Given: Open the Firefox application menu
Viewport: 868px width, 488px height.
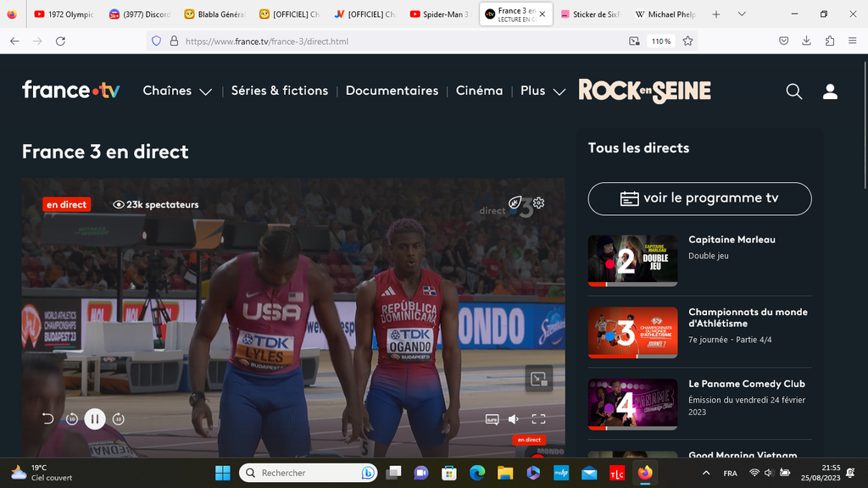Looking at the screenshot, I should click(x=853, y=41).
